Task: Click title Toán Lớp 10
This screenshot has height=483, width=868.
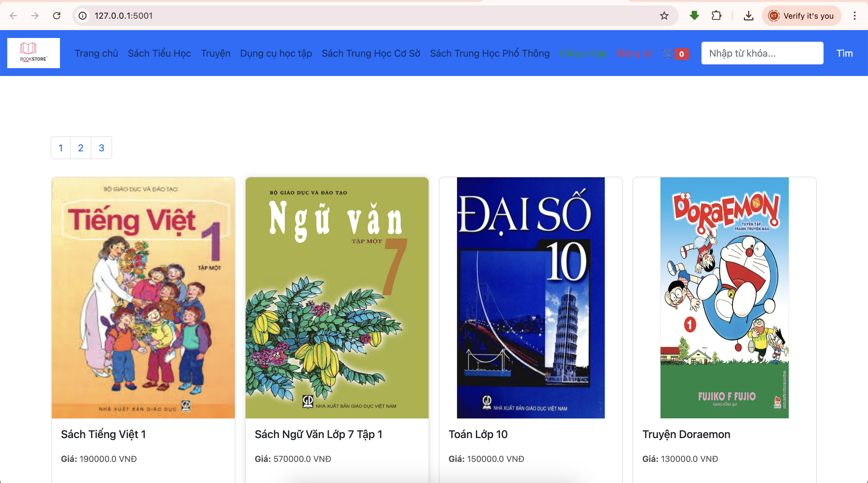Action: [478, 434]
